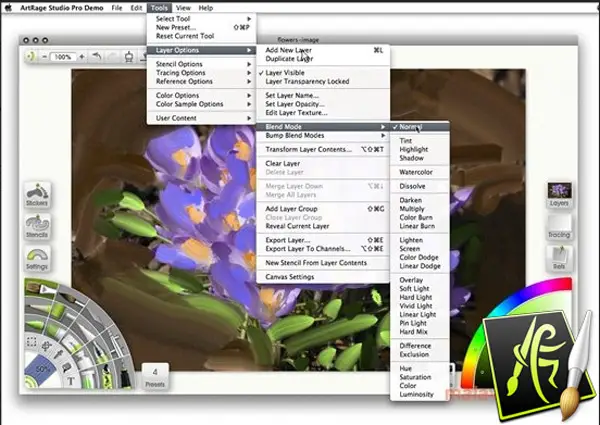Open the tool Settings panel
Image resolution: width=600 pixels, height=425 pixels.
point(37,258)
